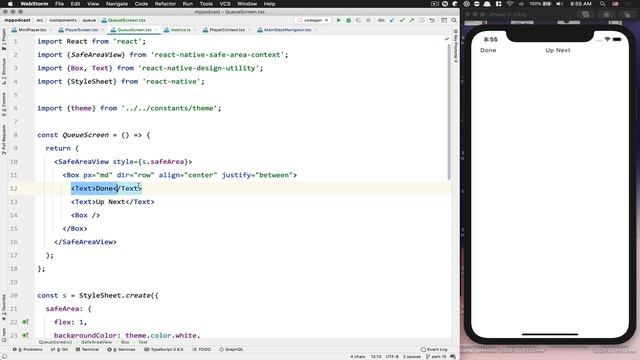Click the Git commit checkmark icon
The image size is (640, 360).
(x=402, y=20)
